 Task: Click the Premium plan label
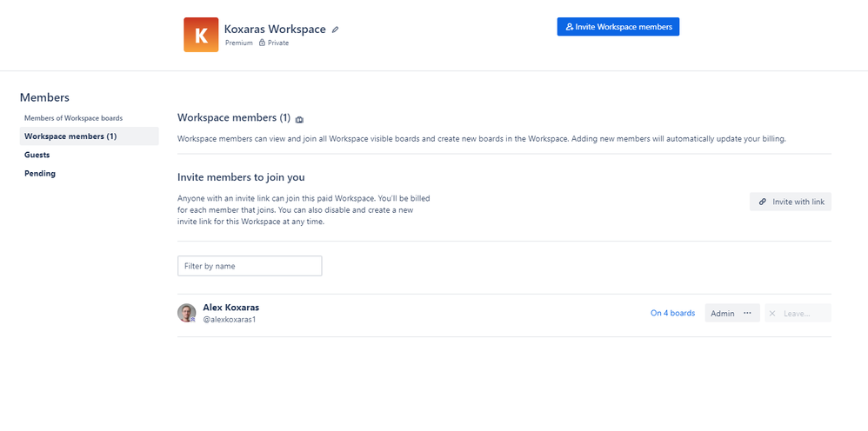pyautogui.click(x=239, y=43)
